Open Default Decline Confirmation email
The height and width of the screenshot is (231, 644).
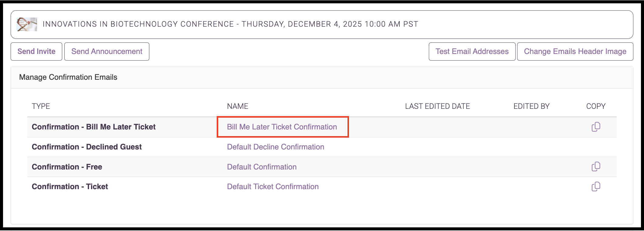(x=276, y=147)
